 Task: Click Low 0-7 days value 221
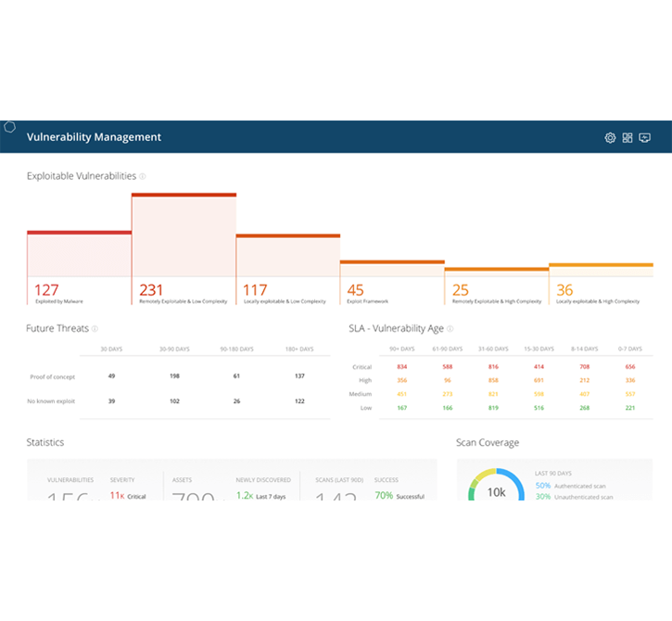click(630, 408)
